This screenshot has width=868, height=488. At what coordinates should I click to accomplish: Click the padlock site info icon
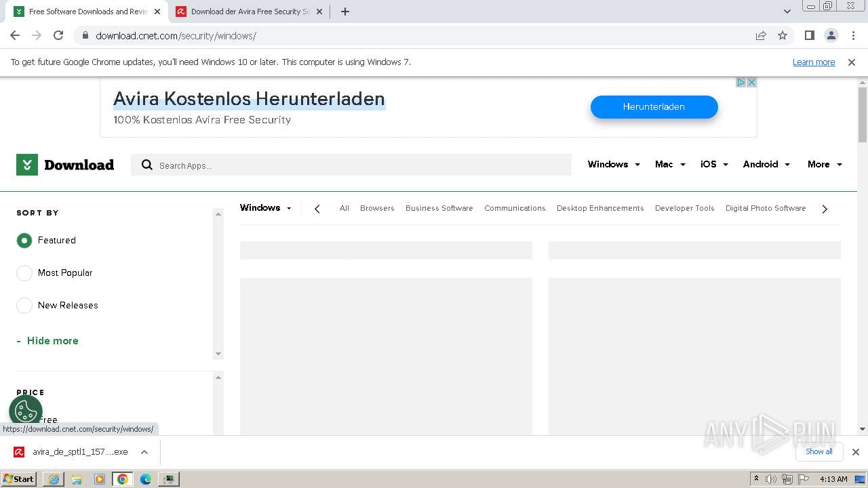[85, 35]
